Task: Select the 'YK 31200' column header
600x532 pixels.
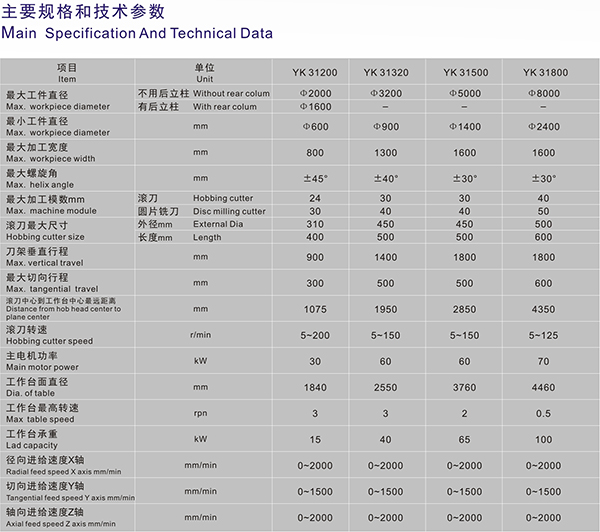Action: click(x=315, y=73)
